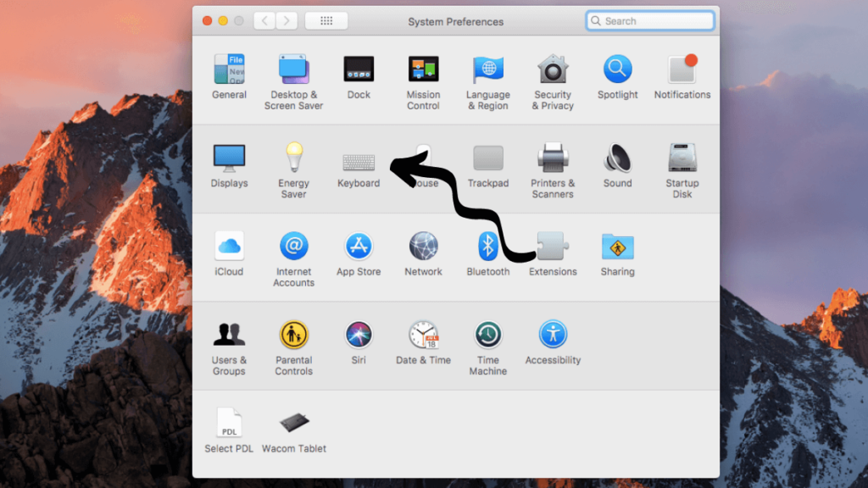Click the forward navigation arrow
Screen dimensions: 868x488
click(x=287, y=21)
